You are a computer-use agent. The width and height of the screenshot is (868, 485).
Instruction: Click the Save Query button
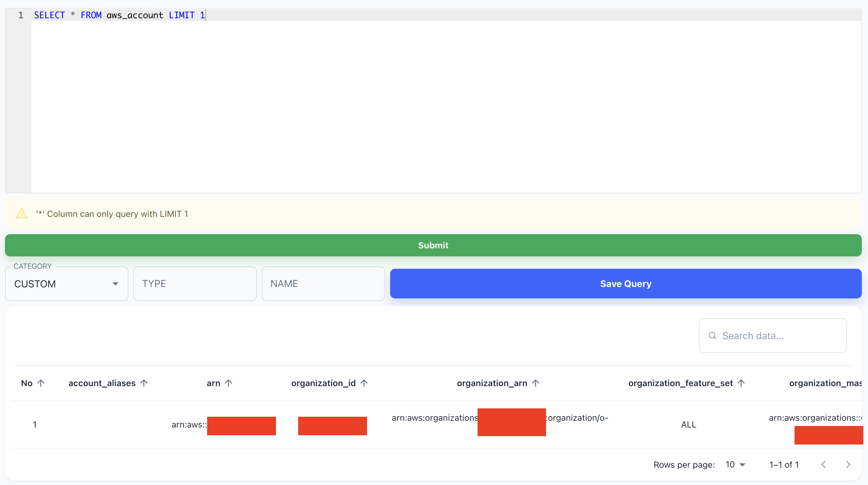[625, 284]
